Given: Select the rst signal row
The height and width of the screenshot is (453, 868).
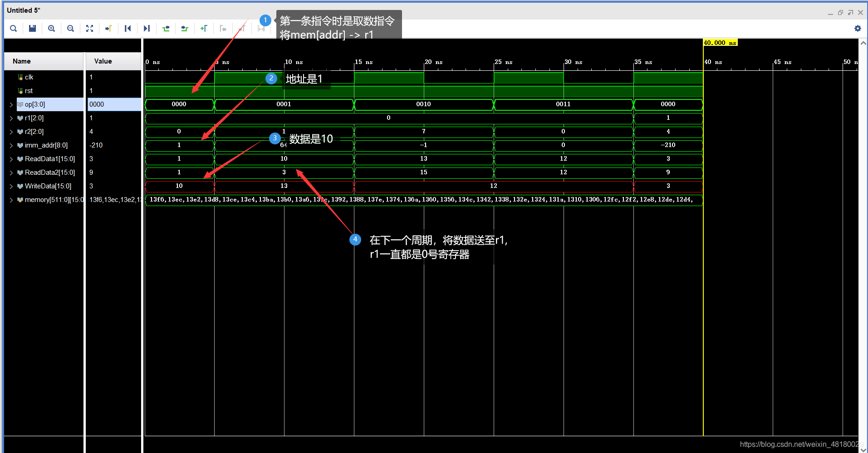Looking at the screenshot, I should pyautogui.click(x=29, y=91).
